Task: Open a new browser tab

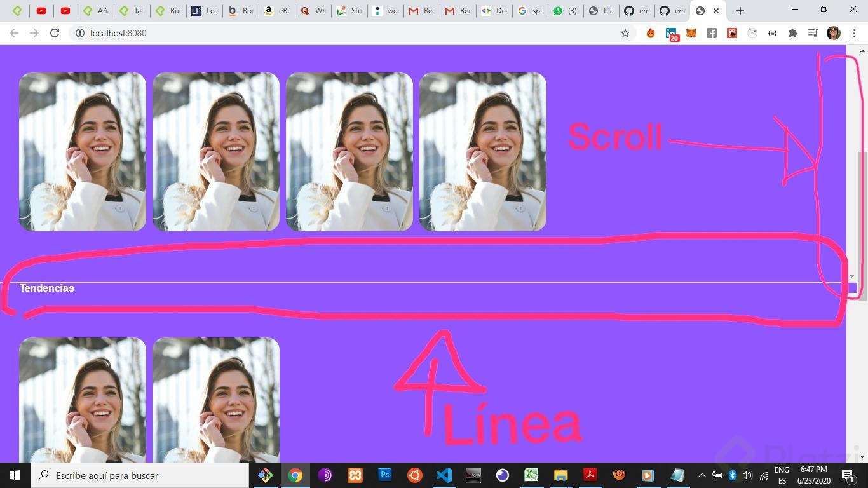Action: [740, 11]
